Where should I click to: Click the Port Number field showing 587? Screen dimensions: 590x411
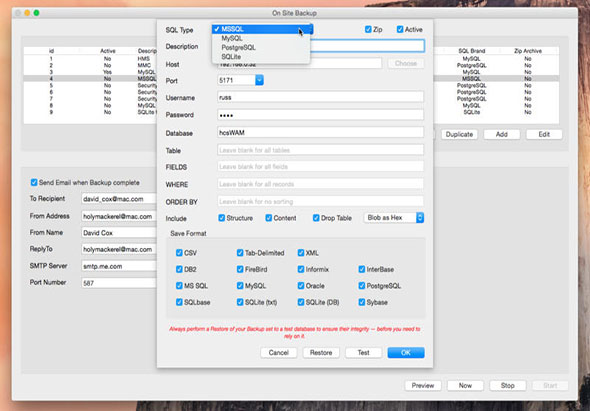[119, 283]
